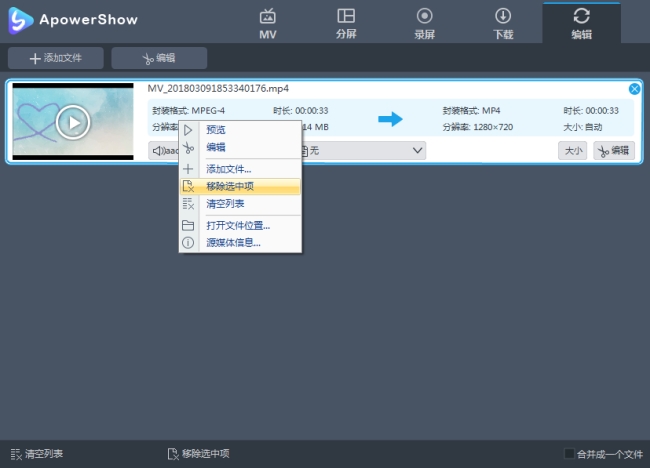Click 打开文件位置... folder menu entry
The image size is (650, 468).
point(238,225)
